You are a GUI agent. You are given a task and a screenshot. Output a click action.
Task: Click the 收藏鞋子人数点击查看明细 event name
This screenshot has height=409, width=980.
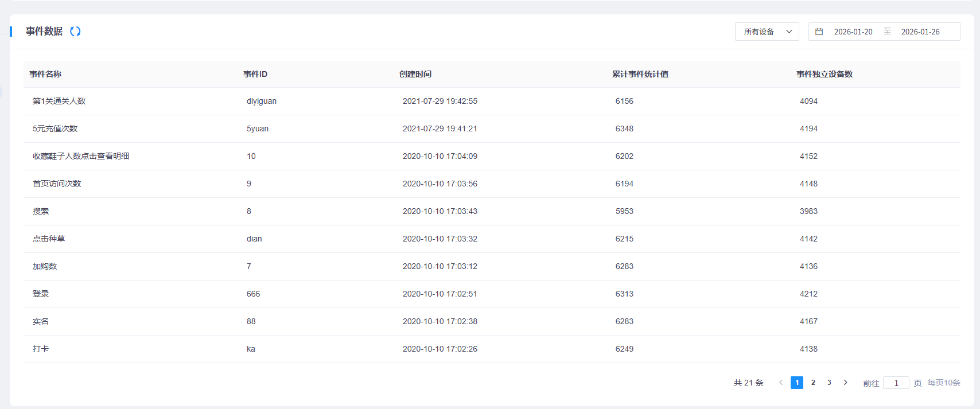tap(81, 156)
